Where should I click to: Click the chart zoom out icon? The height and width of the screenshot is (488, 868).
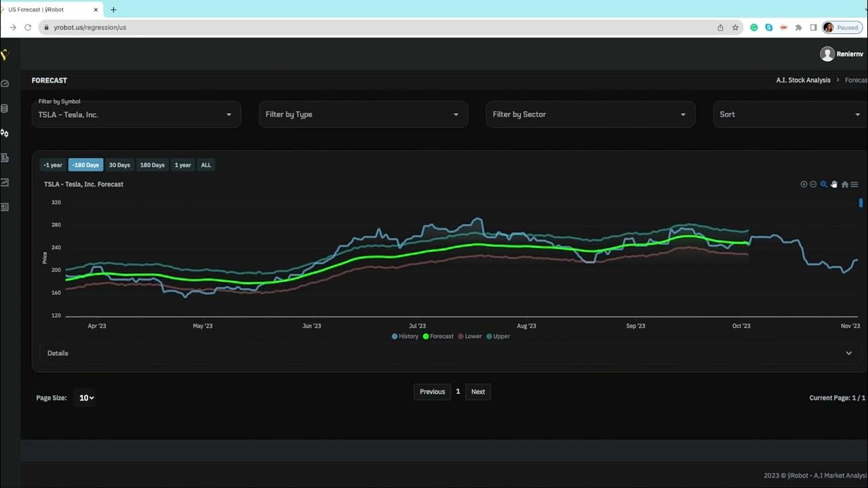[x=813, y=184]
